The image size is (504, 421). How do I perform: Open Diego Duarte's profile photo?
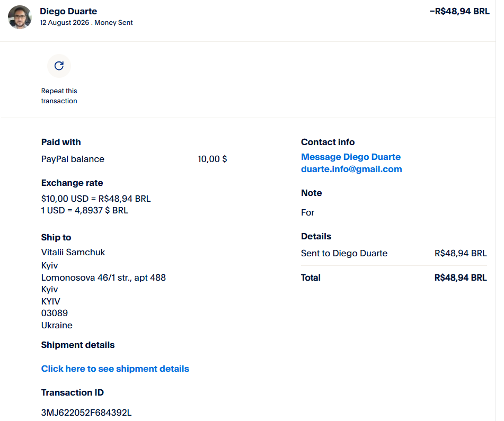[20, 17]
